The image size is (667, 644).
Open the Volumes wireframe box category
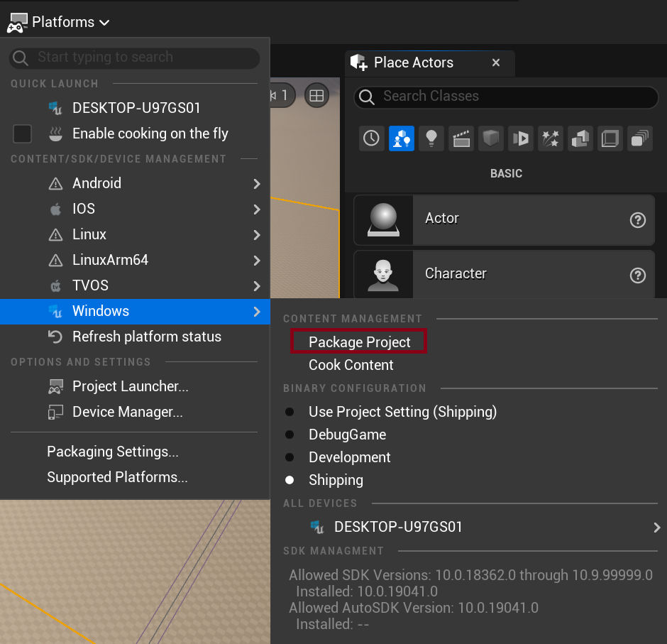point(610,138)
